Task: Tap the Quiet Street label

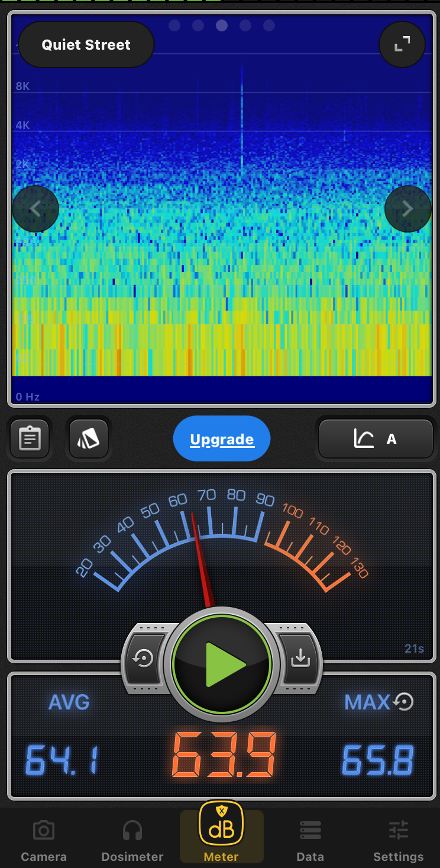Action: 86,45
